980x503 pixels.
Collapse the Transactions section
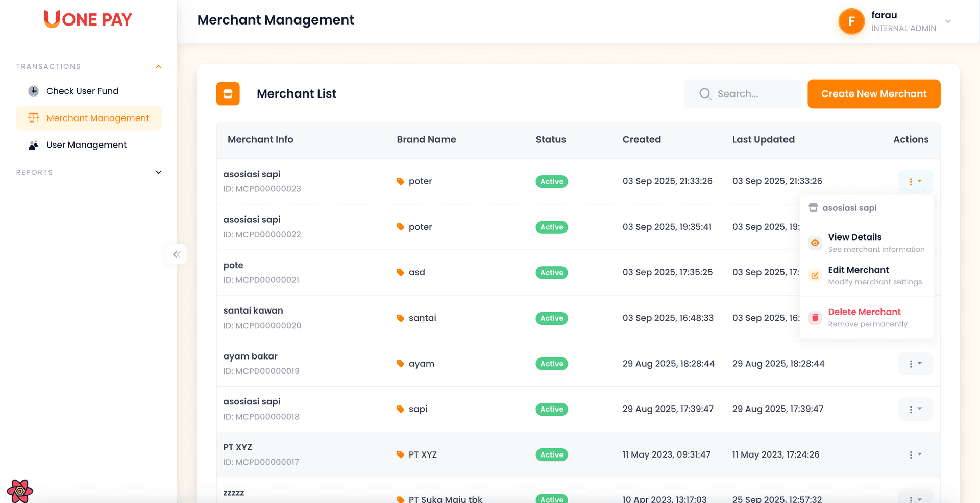(x=159, y=67)
